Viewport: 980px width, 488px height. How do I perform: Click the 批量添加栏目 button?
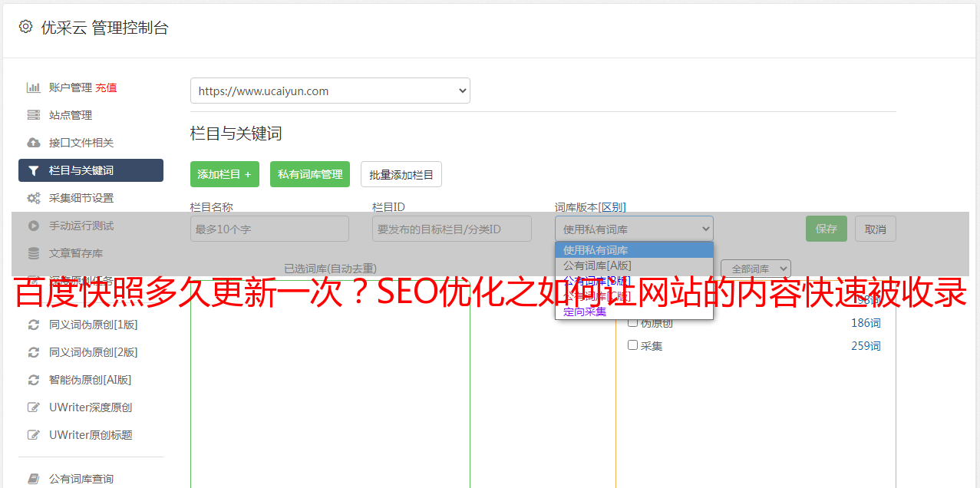coord(401,174)
